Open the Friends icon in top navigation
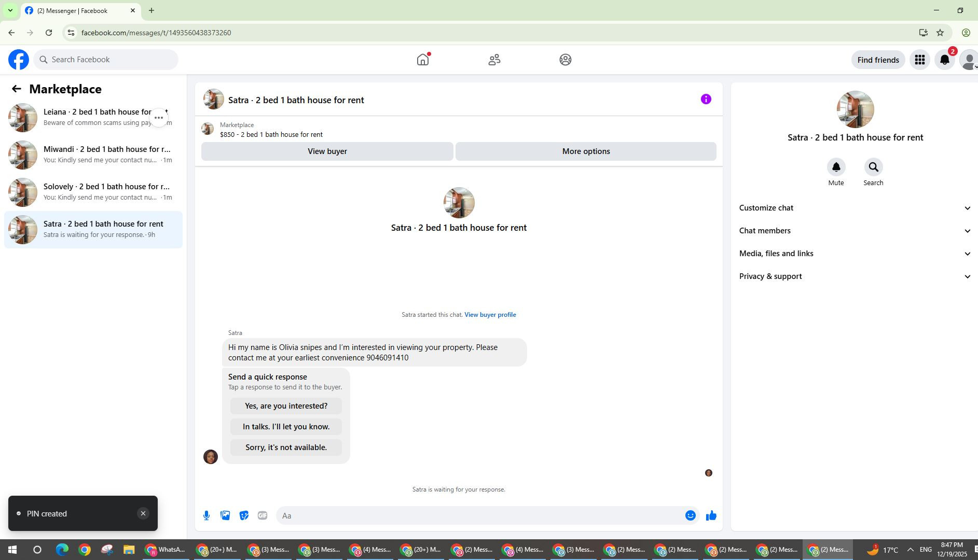Image resolution: width=978 pixels, height=560 pixels. (x=494, y=60)
